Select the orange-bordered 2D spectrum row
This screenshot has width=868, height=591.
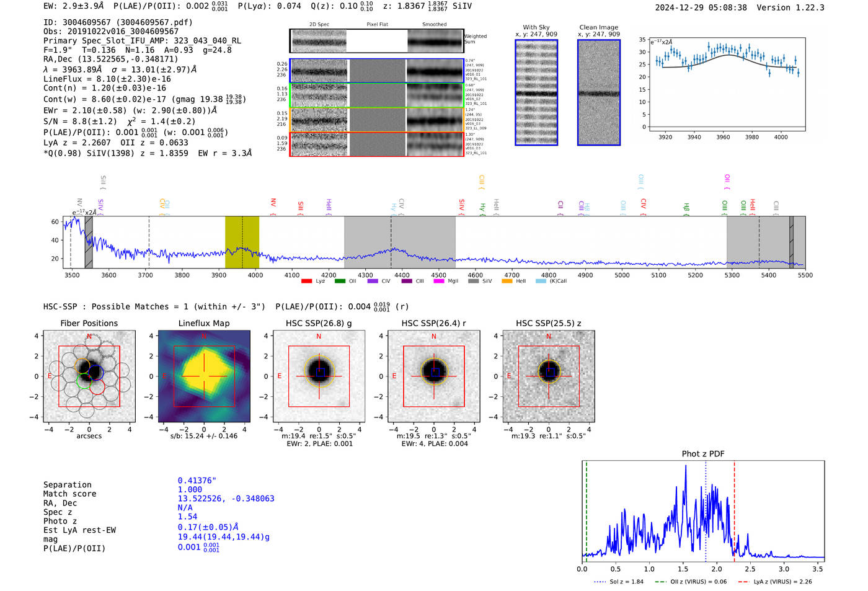click(377, 120)
